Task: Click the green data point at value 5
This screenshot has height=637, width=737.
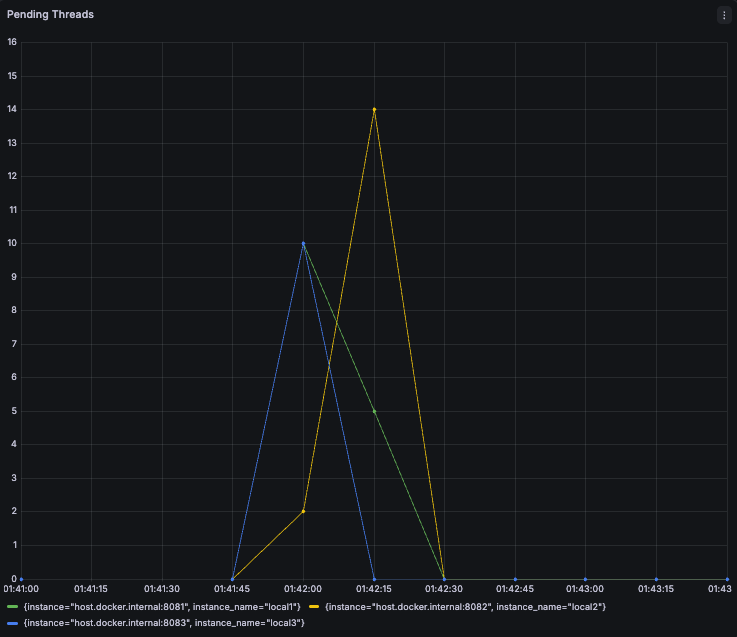Action: [x=374, y=411]
